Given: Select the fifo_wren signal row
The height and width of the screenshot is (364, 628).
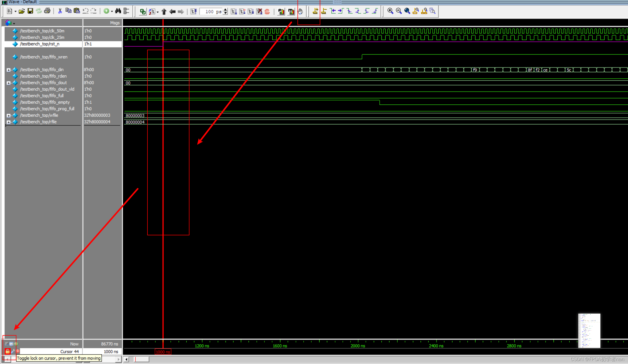Looking at the screenshot, I should [x=44, y=57].
